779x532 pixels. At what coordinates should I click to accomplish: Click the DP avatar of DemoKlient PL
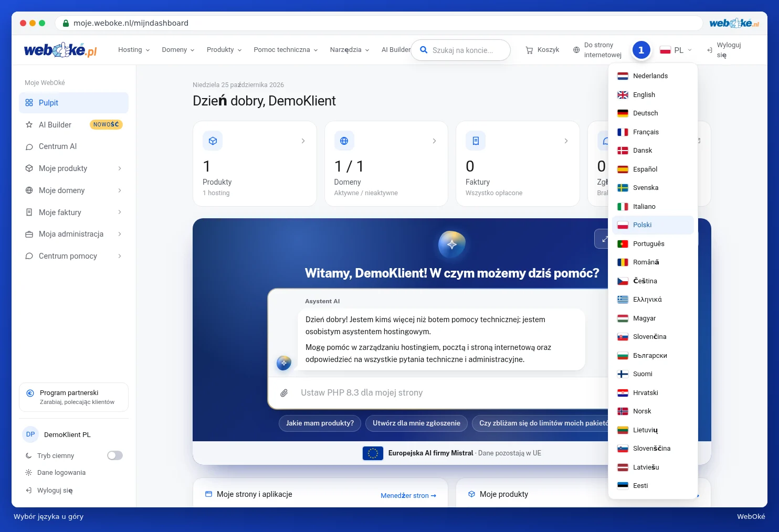click(x=30, y=434)
